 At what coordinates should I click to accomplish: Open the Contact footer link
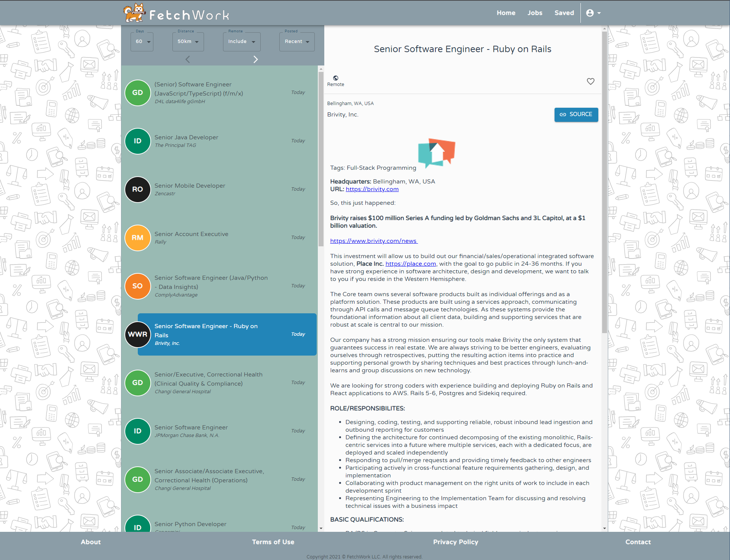(638, 542)
